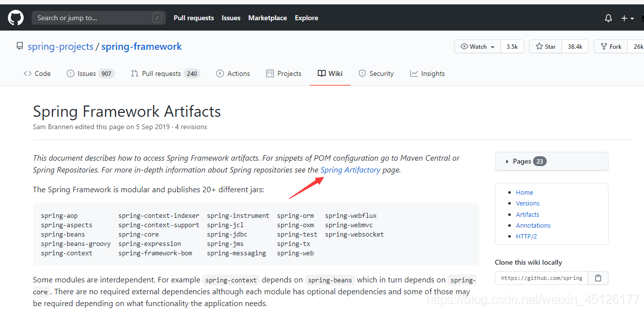Open the GitHub logo home icon
The width and height of the screenshot is (644, 311).
point(16,18)
